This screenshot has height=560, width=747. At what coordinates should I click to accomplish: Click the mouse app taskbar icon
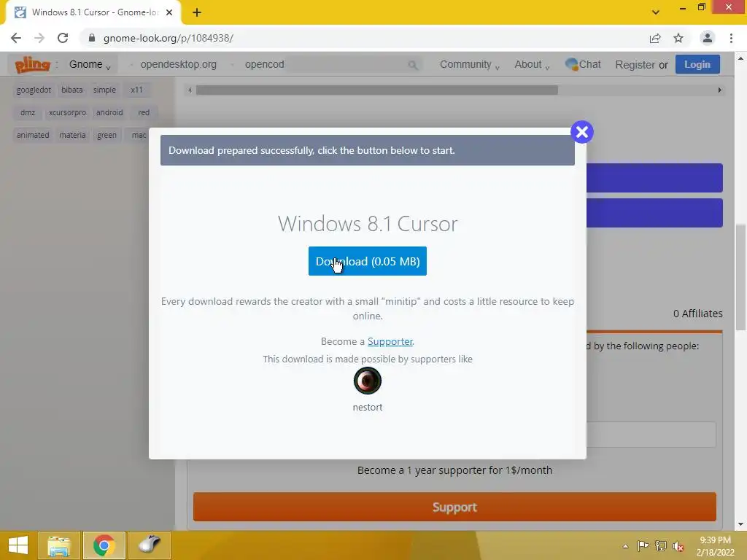[149, 545]
